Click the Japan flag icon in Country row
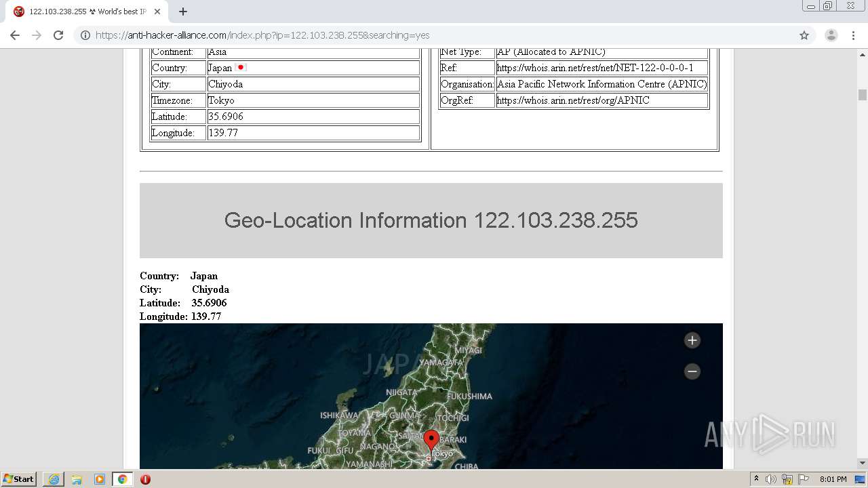The width and height of the screenshot is (868, 488). click(241, 68)
